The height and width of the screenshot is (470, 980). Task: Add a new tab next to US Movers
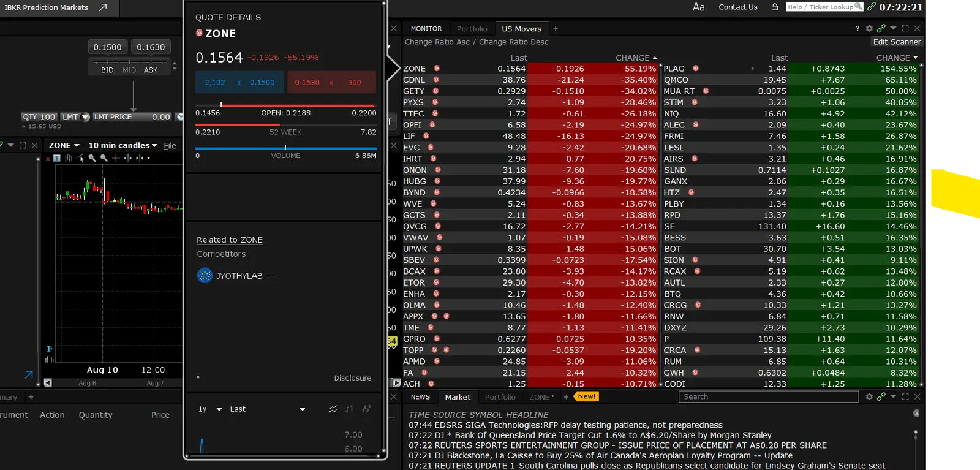(x=556, y=29)
